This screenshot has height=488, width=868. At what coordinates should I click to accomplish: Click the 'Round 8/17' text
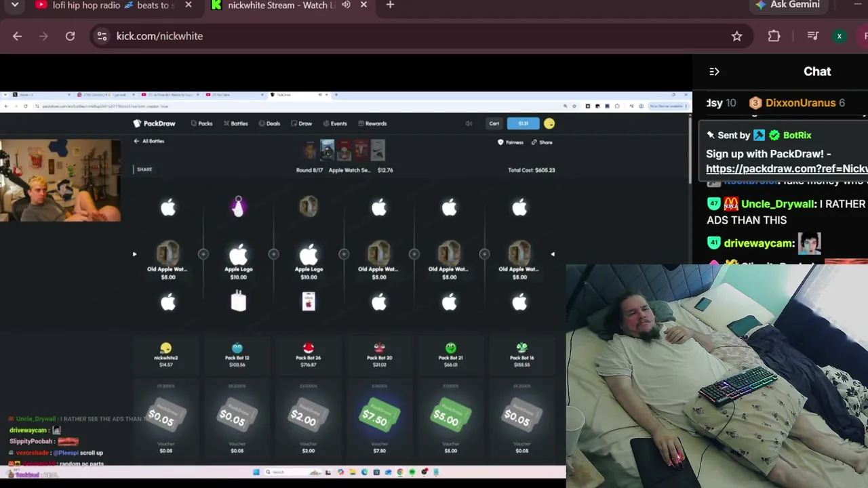point(309,170)
